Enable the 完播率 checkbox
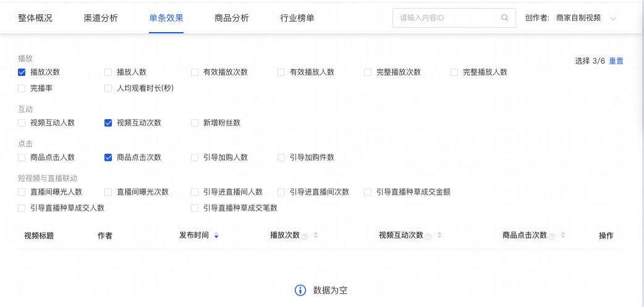Viewport: 644px width, 307px height. point(22,88)
